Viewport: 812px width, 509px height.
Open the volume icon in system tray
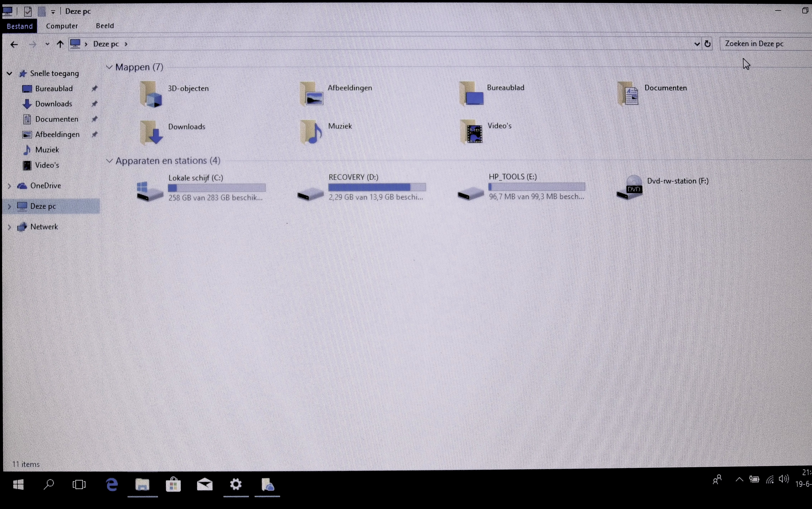(784, 479)
